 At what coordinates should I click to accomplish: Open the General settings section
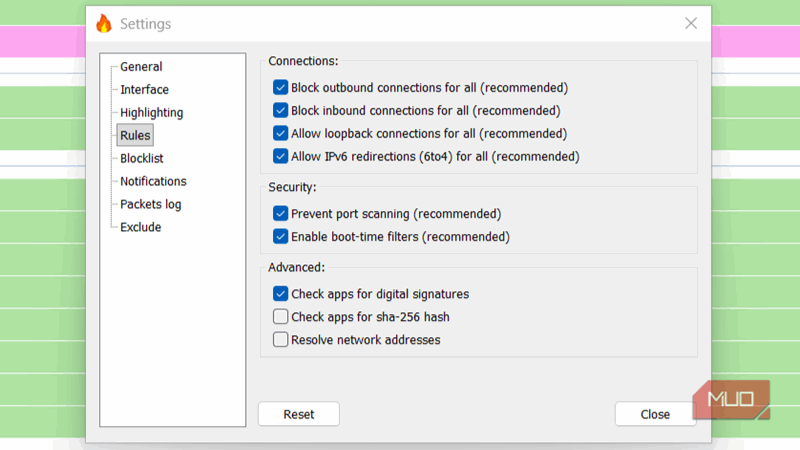(x=141, y=67)
